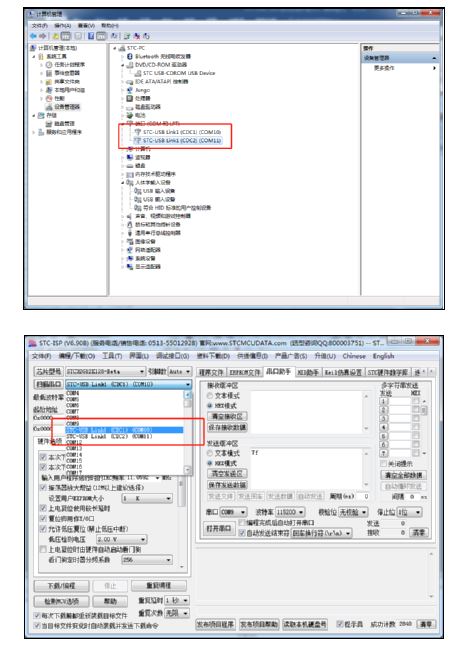Image resolution: width=470 pixels, height=651 pixels.
Task: Expand More Actions arrow in Actions pane
Action: click(434, 68)
